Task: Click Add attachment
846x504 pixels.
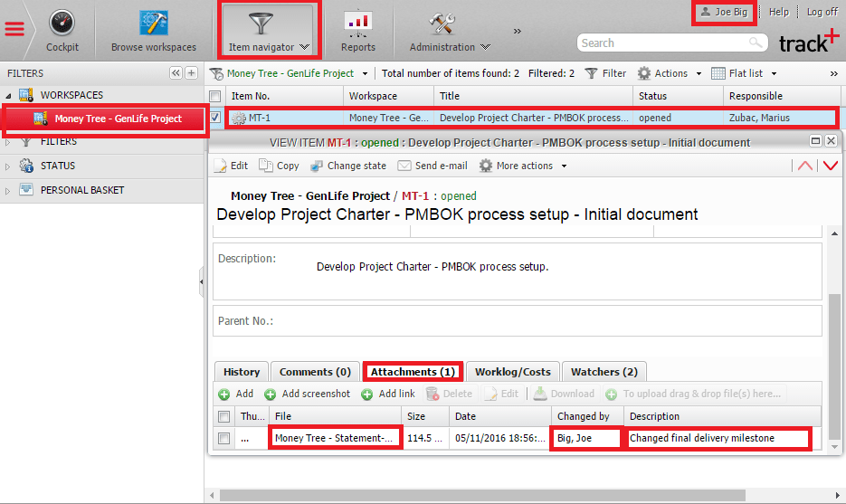Action: click(x=236, y=394)
